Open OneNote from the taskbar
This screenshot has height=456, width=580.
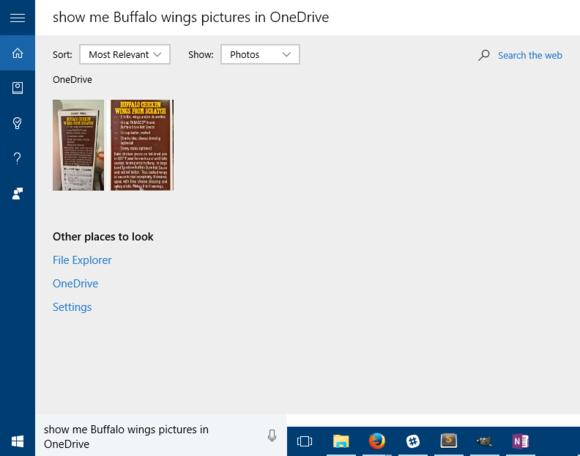tap(520, 441)
